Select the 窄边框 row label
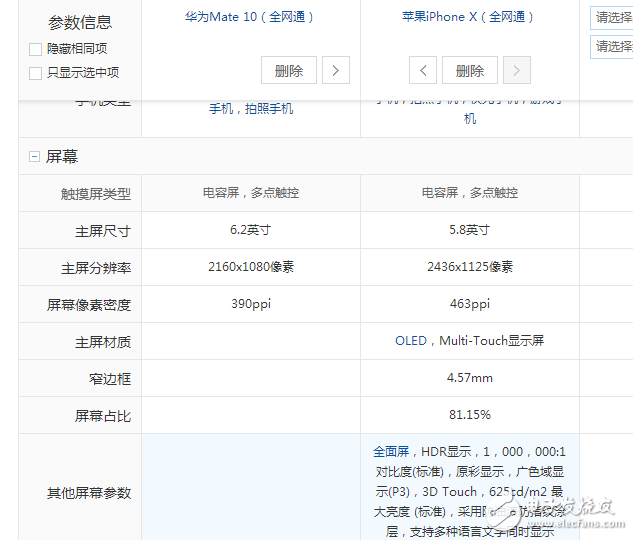This screenshot has width=633, height=540. click(x=110, y=379)
